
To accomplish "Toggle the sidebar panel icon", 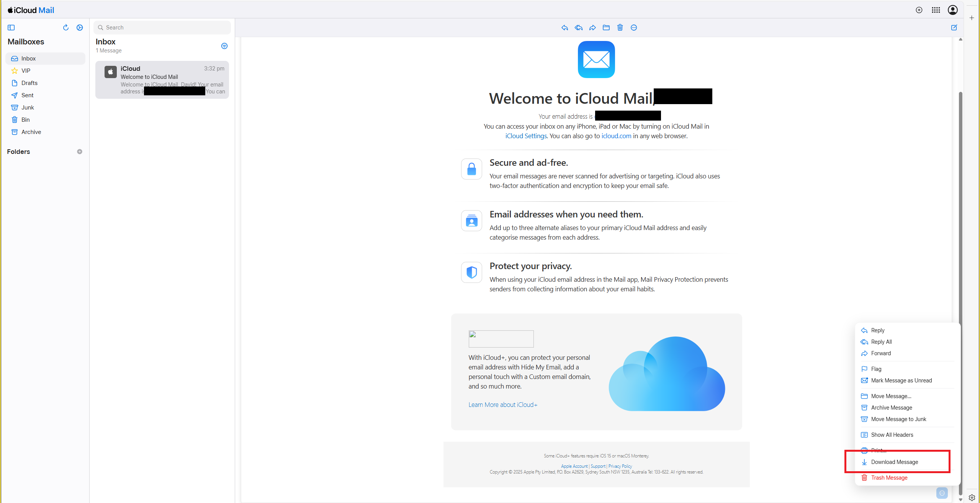I will pyautogui.click(x=11, y=28).
